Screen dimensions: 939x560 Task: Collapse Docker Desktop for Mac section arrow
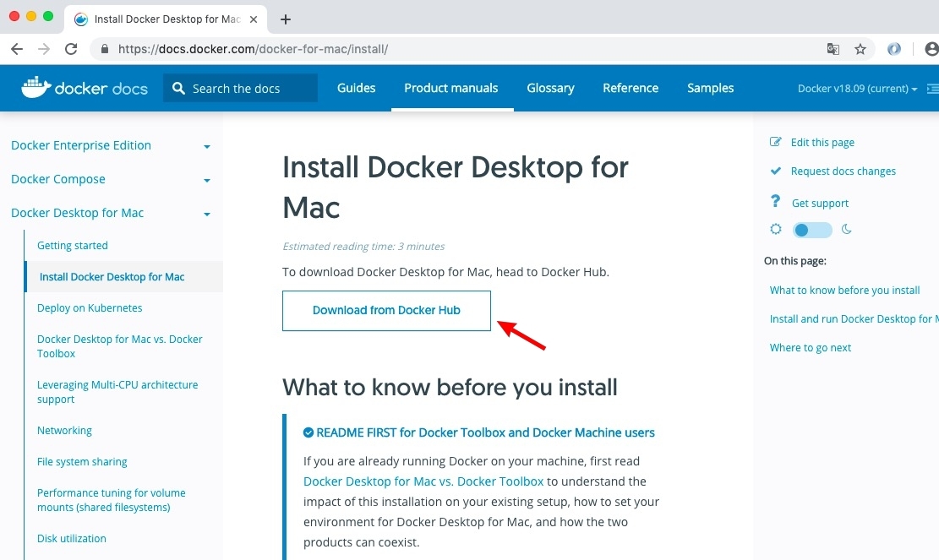206,215
